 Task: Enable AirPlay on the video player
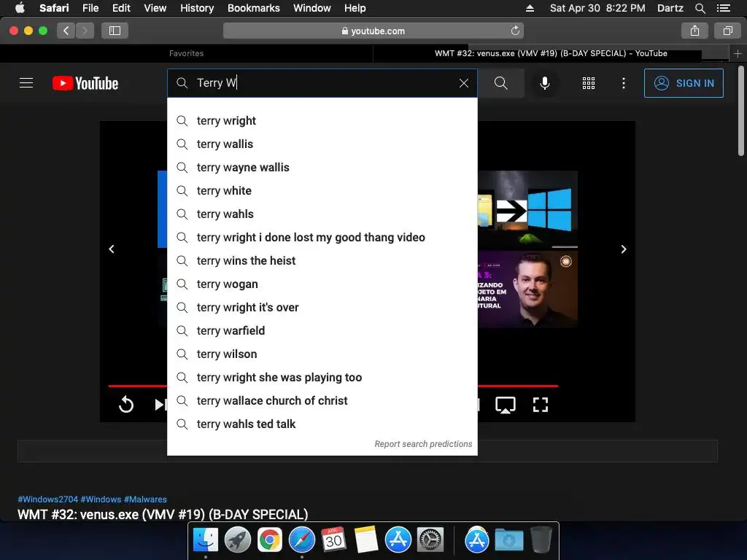[505, 405]
